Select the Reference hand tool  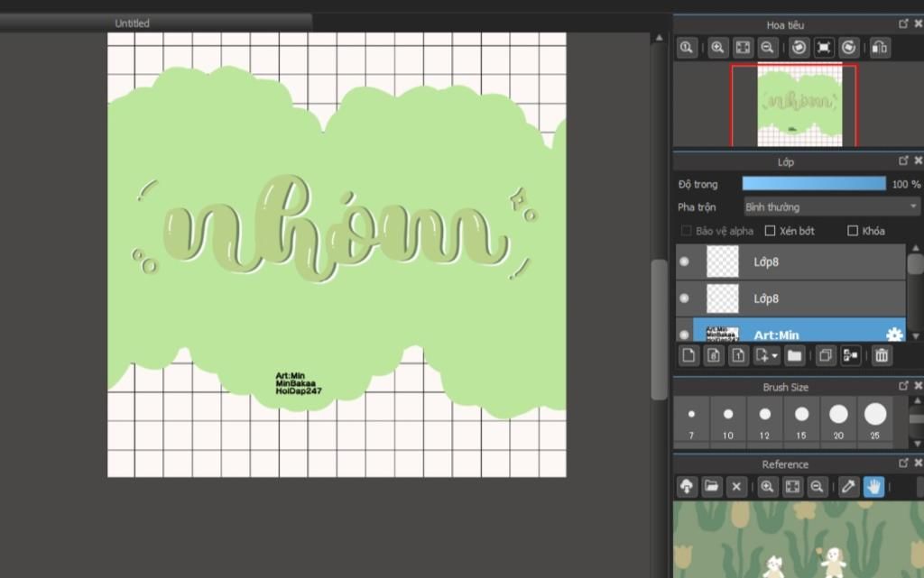[x=873, y=487]
